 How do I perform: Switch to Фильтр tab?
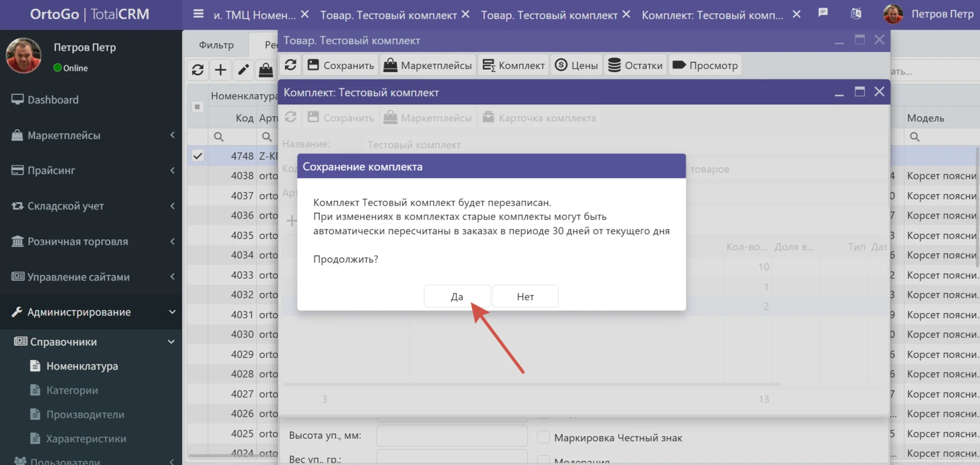(x=216, y=45)
